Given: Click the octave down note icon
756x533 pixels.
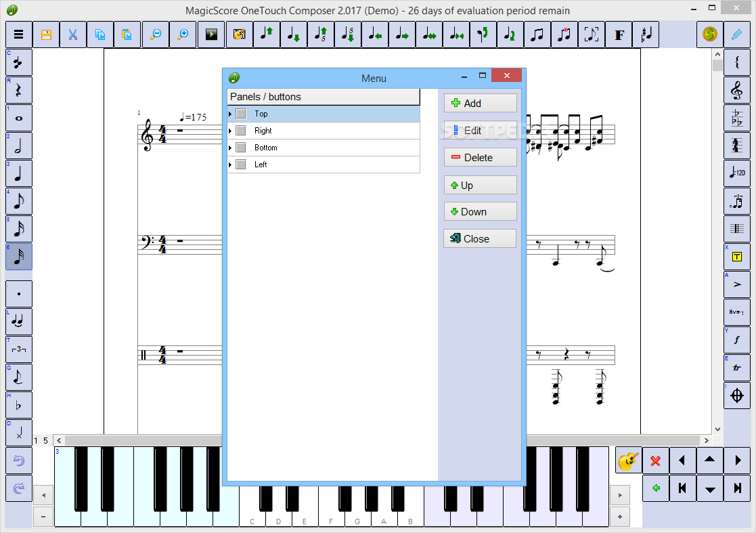Looking at the screenshot, I should pos(348,35).
